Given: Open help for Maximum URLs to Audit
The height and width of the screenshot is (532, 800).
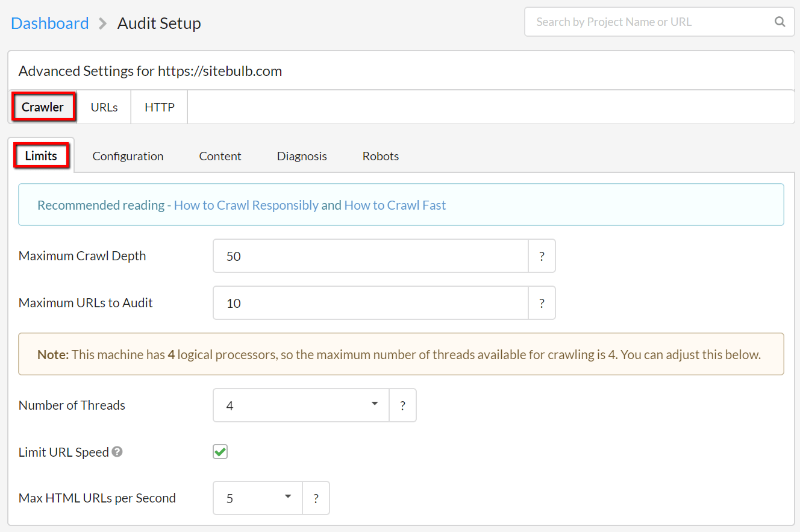Looking at the screenshot, I should point(542,303).
